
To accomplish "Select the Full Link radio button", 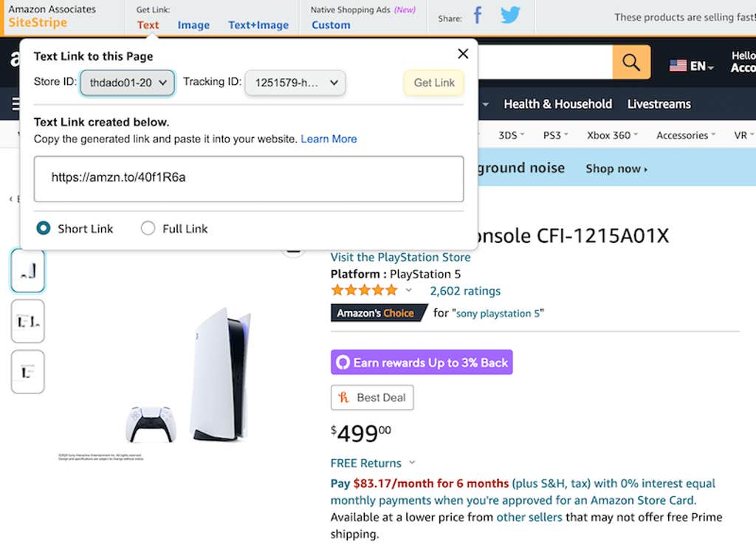I will pos(148,228).
